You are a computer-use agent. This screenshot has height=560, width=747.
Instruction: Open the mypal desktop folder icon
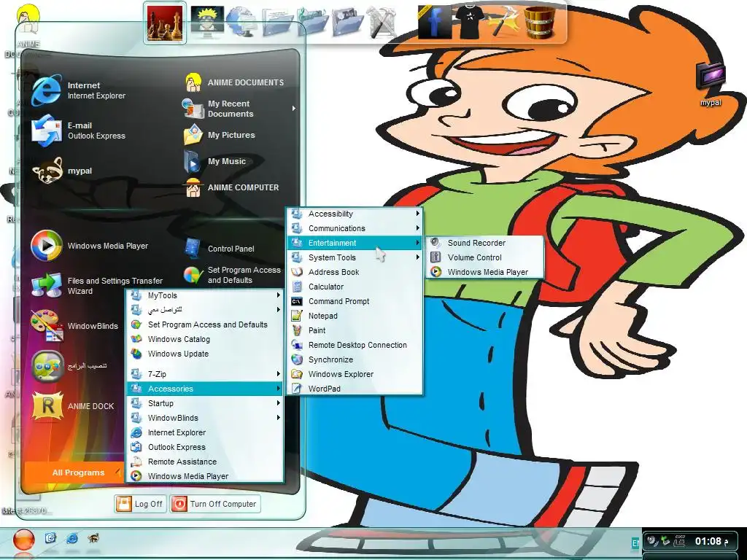tap(711, 83)
